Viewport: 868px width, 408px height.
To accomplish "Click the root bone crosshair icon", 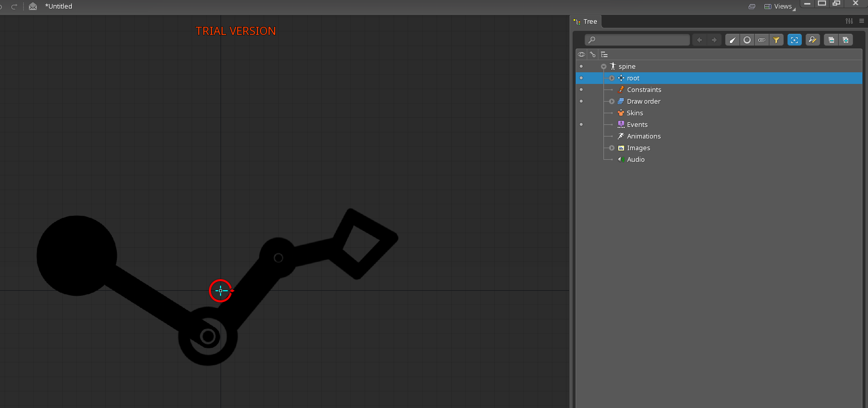I will [621, 78].
